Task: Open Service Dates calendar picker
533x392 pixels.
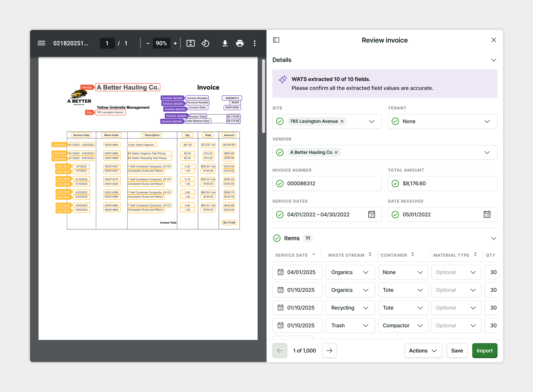Action: coord(371,215)
